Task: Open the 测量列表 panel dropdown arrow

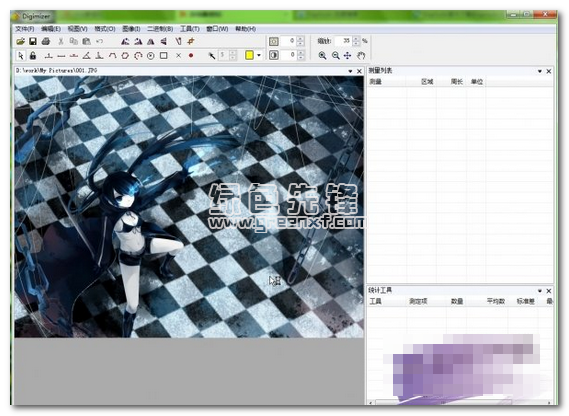Action: (540, 71)
